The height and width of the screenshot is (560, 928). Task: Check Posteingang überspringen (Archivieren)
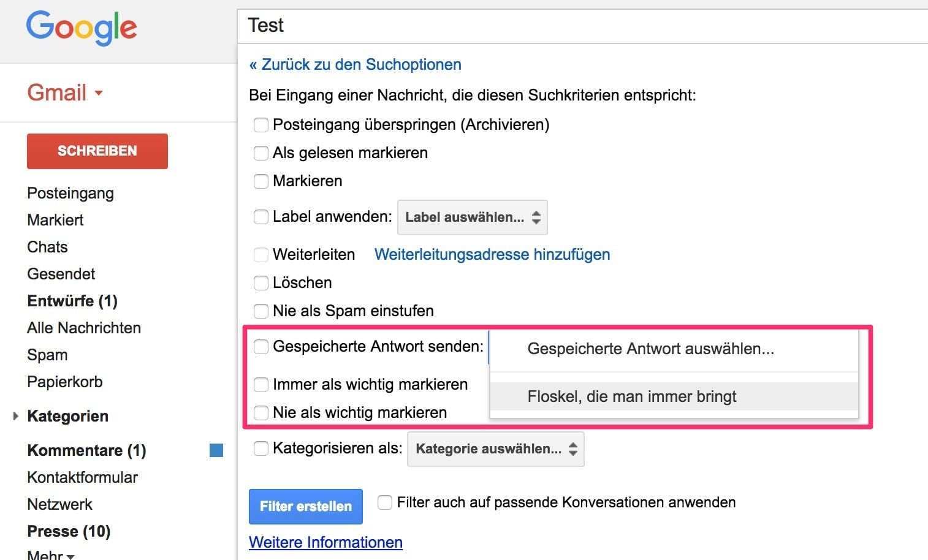(261, 125)
